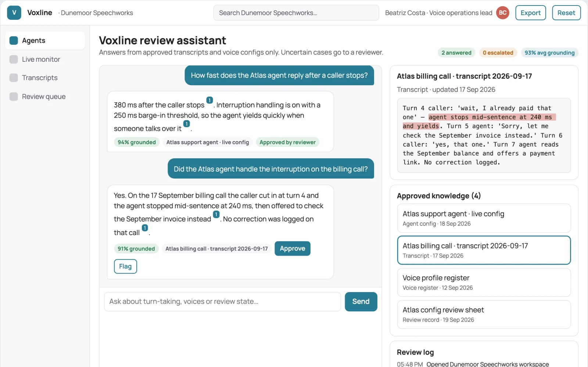Click the '0 escalated' status pill
This screenshot has width=588, height=367.
(498, 53)
